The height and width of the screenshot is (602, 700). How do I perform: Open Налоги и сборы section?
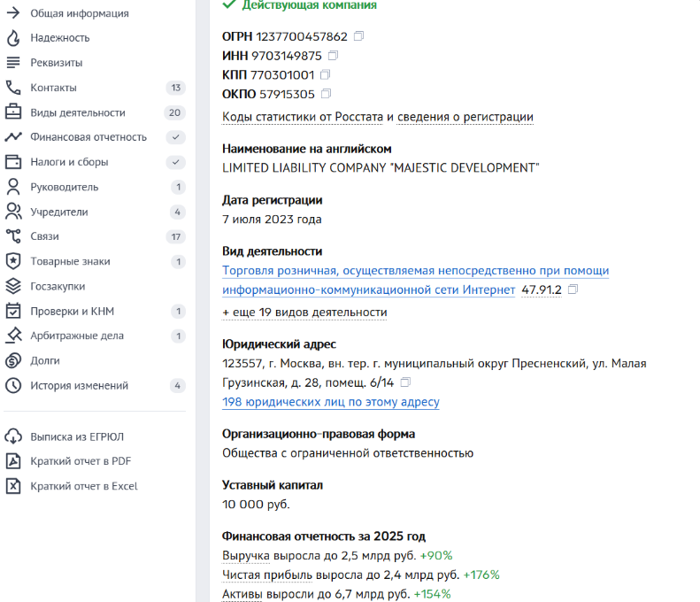(x=69, y=162)
